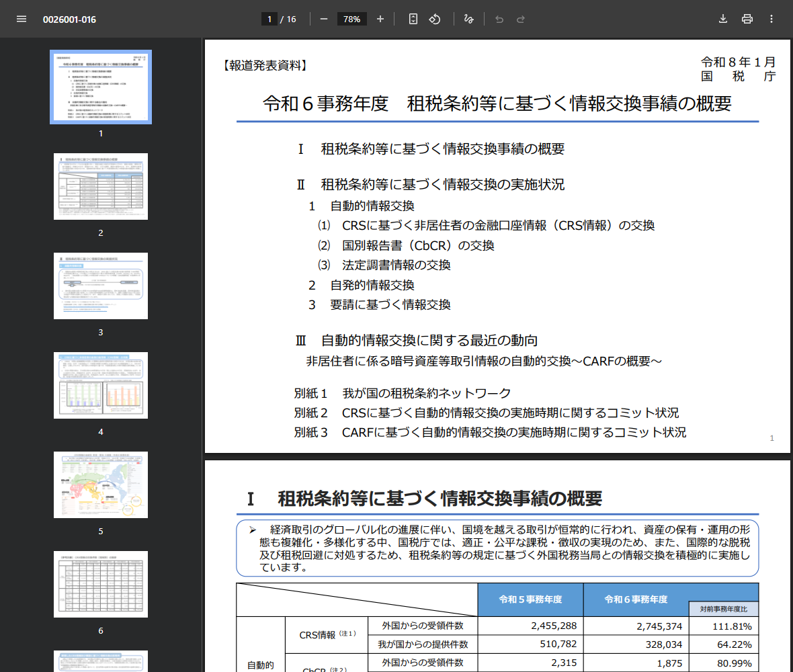Screen dimensions: 793x672
Task: Print the document
Action: [x=747, y=19]
